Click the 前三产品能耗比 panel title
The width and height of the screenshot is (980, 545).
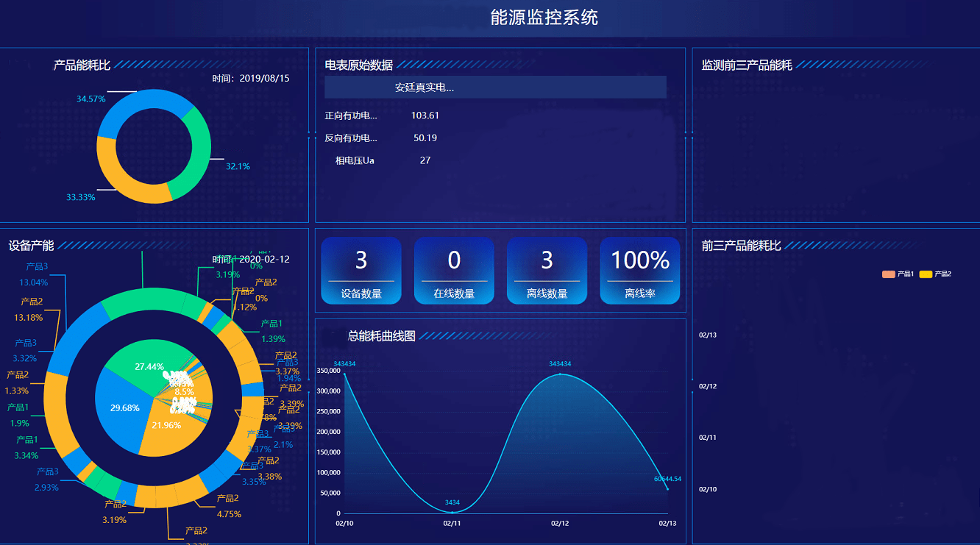(741, 246)
